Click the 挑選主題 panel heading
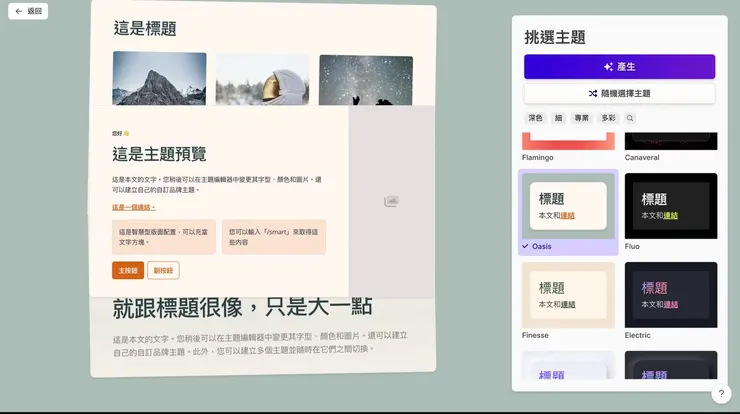740x414 pixels. 555,37
